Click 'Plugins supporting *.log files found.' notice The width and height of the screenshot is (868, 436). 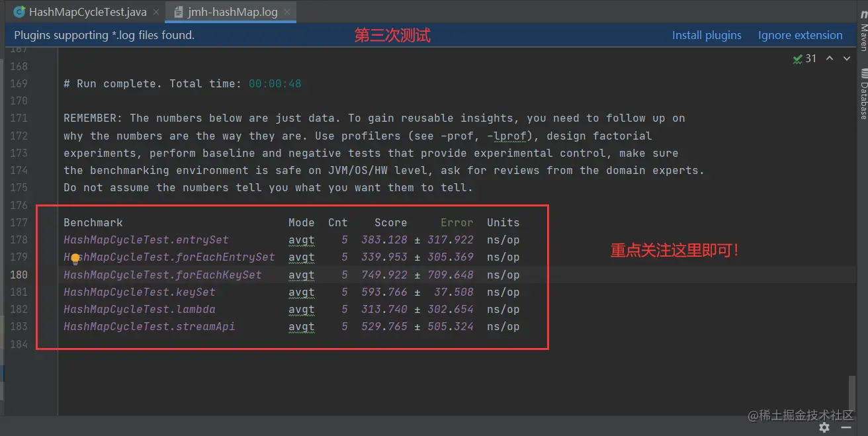point(105,35)
